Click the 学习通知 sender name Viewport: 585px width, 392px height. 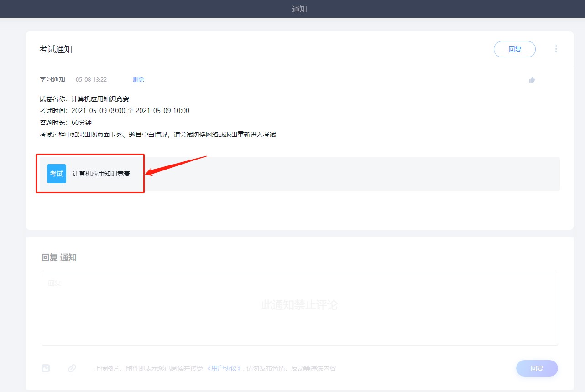(52, 80)
